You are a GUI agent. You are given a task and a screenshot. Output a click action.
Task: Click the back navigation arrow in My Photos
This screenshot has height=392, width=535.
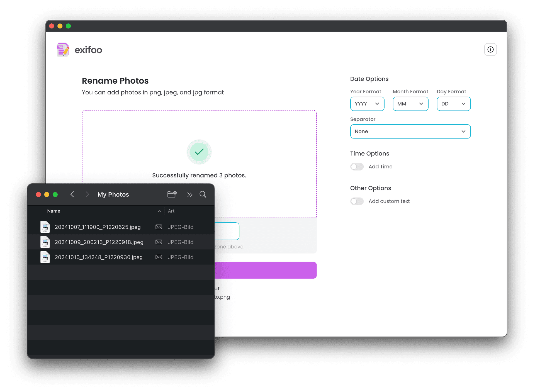72,194
